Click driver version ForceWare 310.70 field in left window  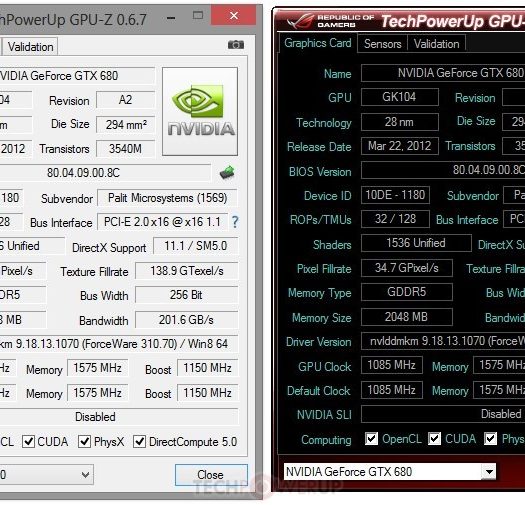119,344
